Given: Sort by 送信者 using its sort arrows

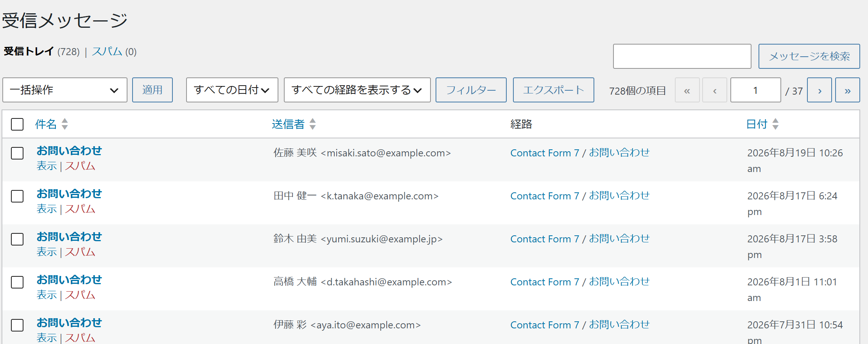Looking at the screenshot, I should (x=313, y=124).
